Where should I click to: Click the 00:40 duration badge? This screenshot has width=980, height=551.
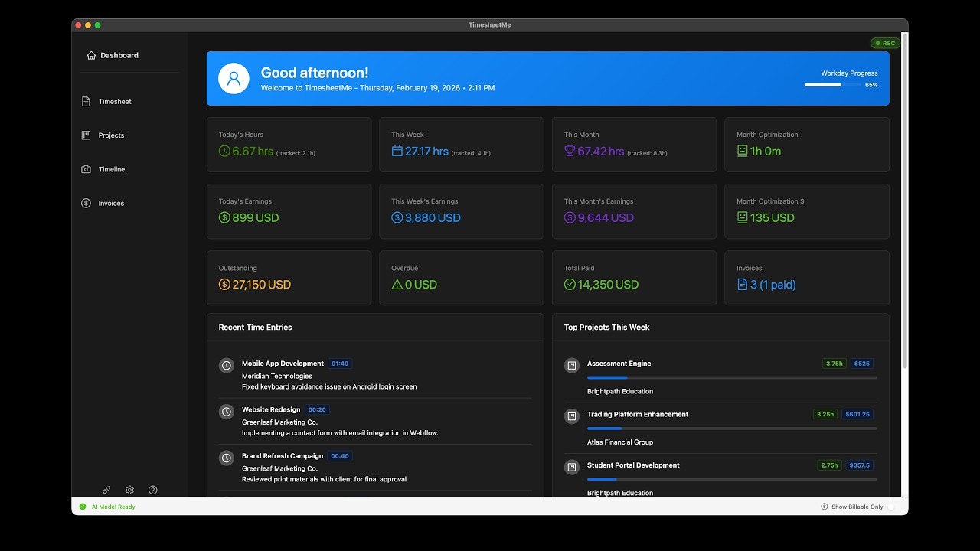[340, 456]
